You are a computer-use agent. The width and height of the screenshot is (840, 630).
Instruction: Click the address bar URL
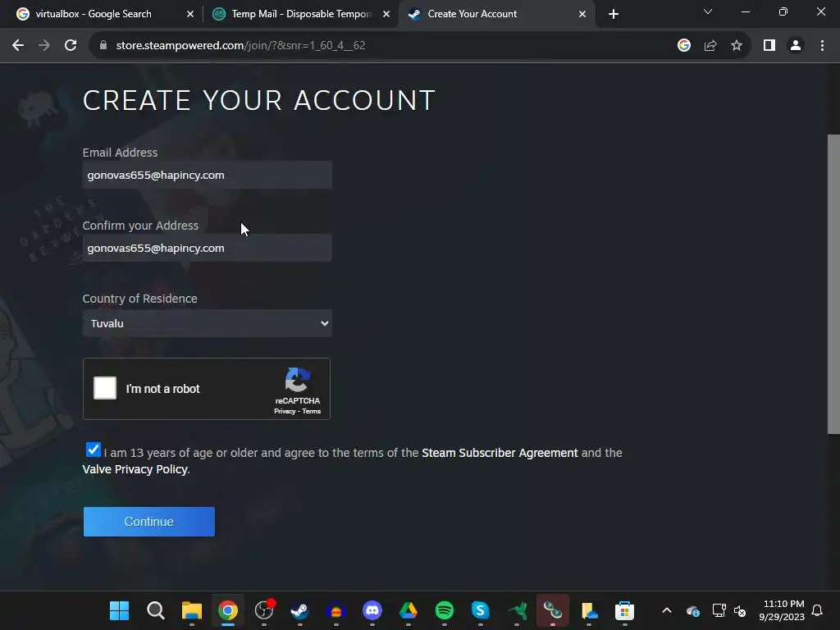point(240,46)
